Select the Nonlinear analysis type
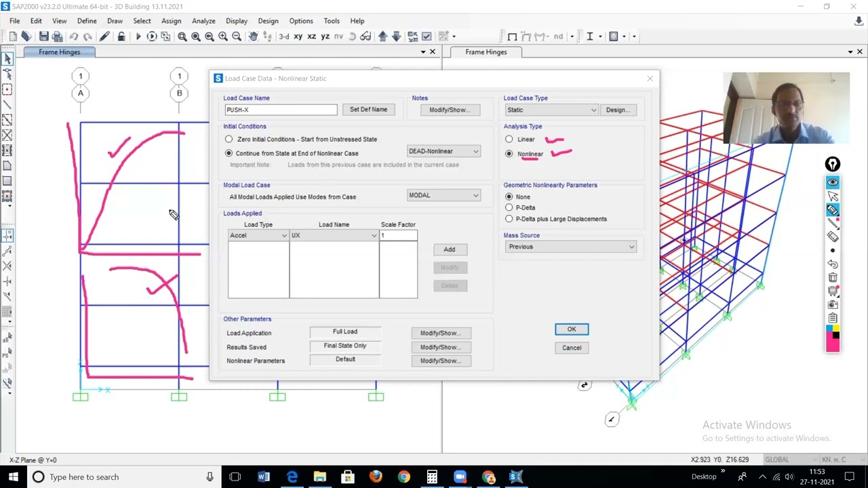868x488 pixels. 509,154
